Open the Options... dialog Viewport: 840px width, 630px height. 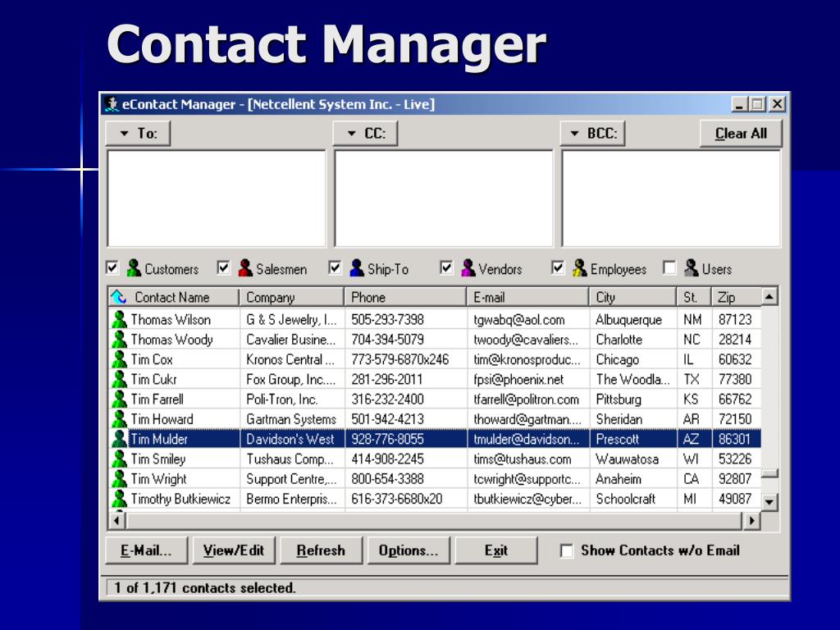(x=409, y=550)
